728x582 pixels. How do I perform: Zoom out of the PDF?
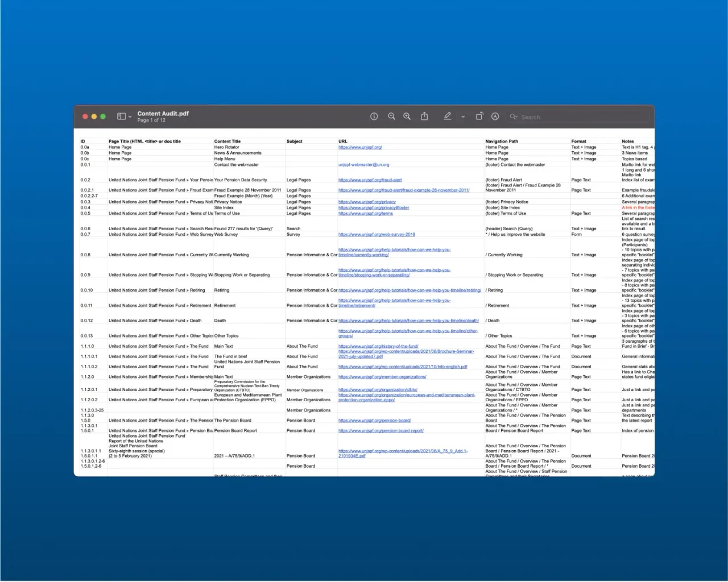point(391,117)
